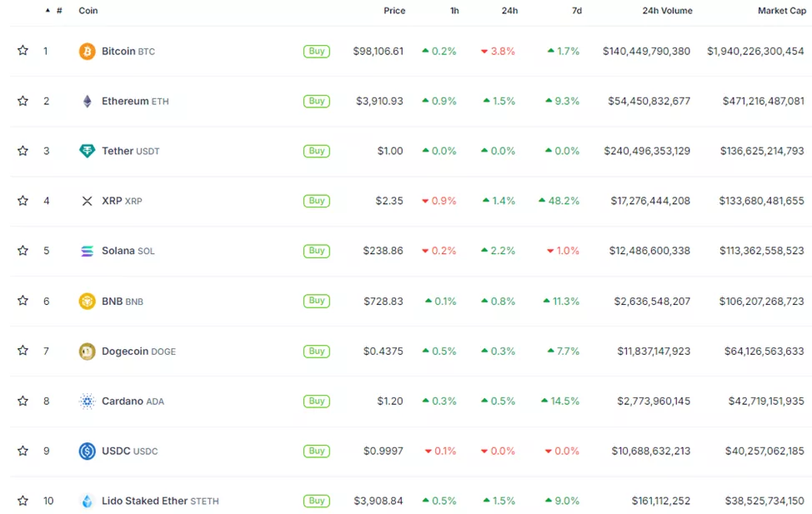Click the Ethereum diamond logo icon
The width and height of the screenshot is (812, 514).
tap(87, 102)
